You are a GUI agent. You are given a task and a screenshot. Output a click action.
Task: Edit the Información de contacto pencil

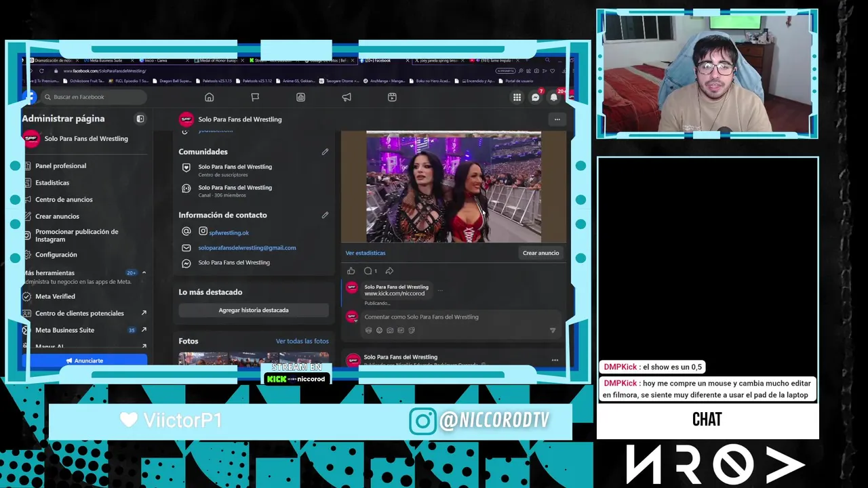[x=325, y=215]
